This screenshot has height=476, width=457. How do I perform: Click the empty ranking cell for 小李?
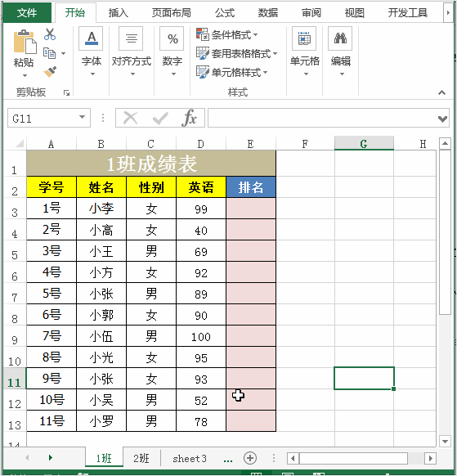tap(251, 209)
